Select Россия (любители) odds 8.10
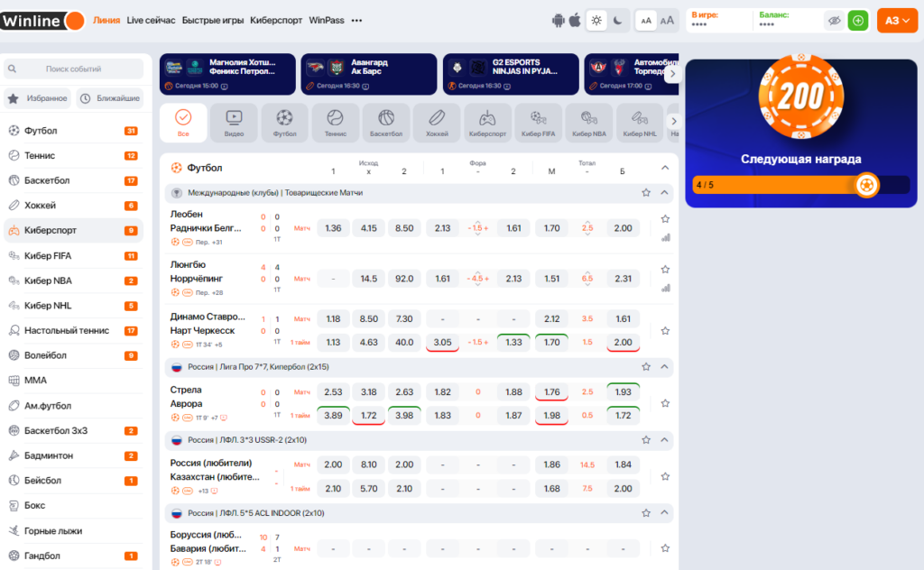Viewport: 924px width, 570px height. [x=369, y=464]
